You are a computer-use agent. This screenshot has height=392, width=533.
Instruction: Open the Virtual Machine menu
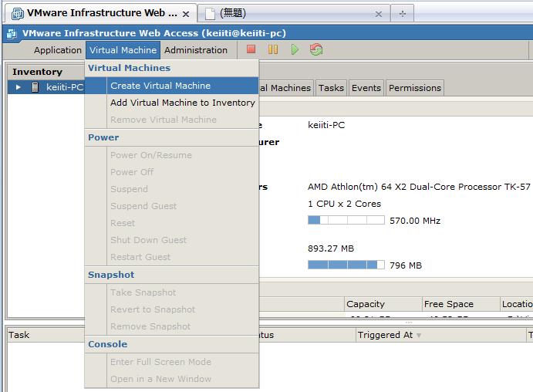pos(123,50)
